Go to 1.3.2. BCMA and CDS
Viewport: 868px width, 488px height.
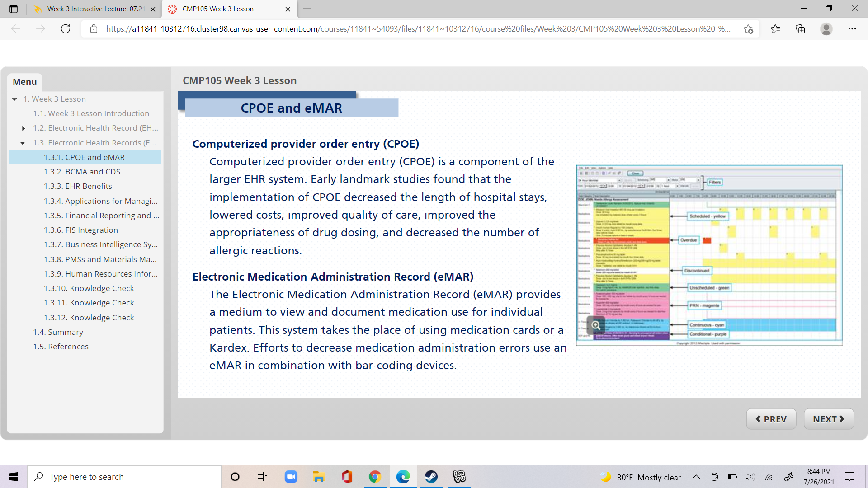coord(82,172)
